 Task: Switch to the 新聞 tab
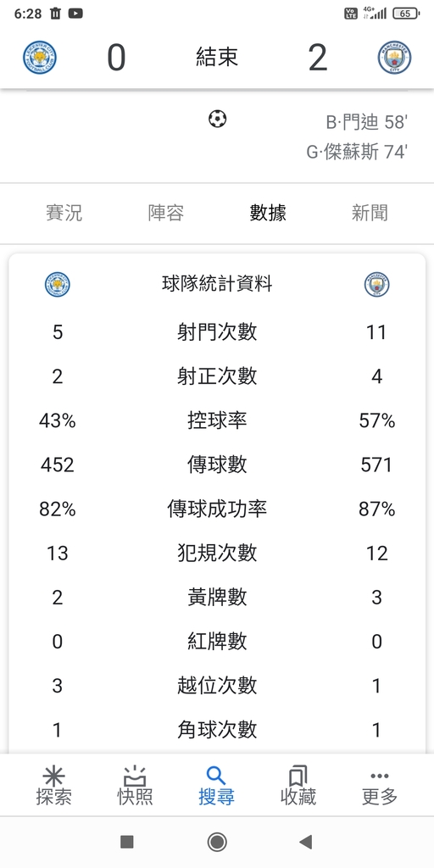(370, 213)
